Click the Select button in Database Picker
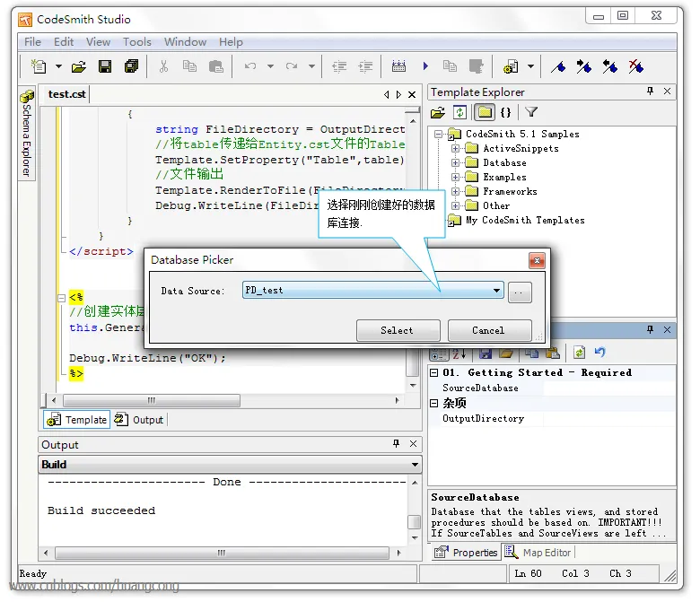700x602 pixels. [398, 330]
